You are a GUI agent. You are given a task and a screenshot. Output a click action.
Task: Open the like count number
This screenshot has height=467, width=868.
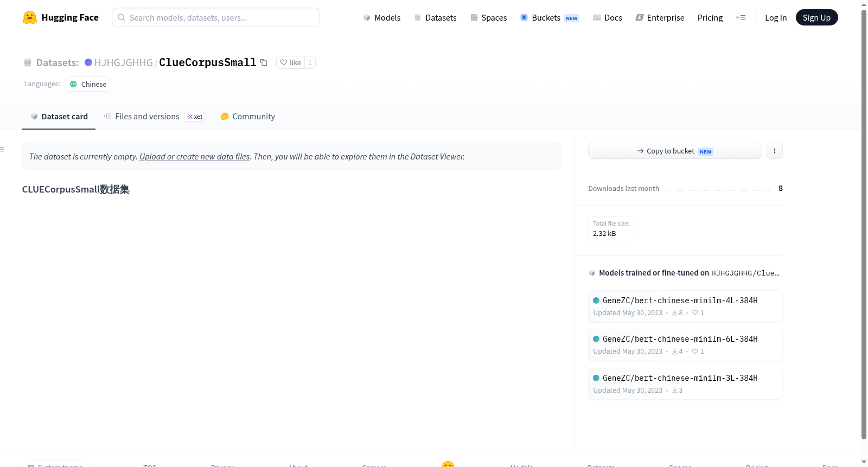[x=310, y=62]
